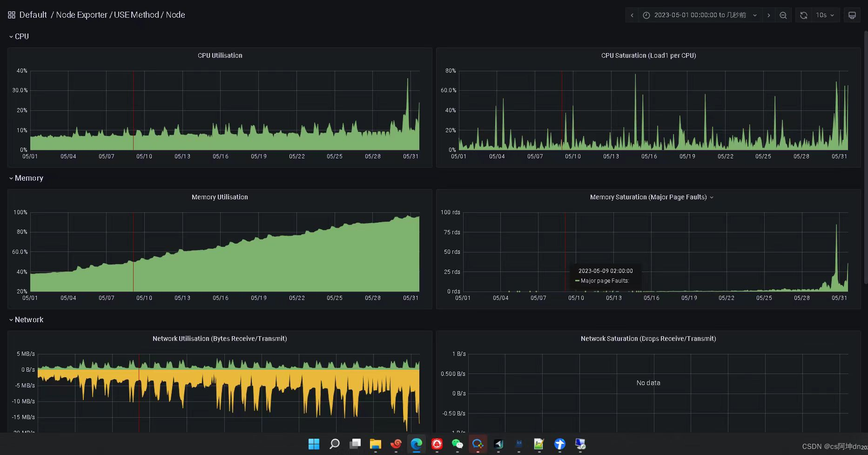Click the 80% label on CPU Saturation axis
This screenshot has height=455, width=868.
(451, 71)
